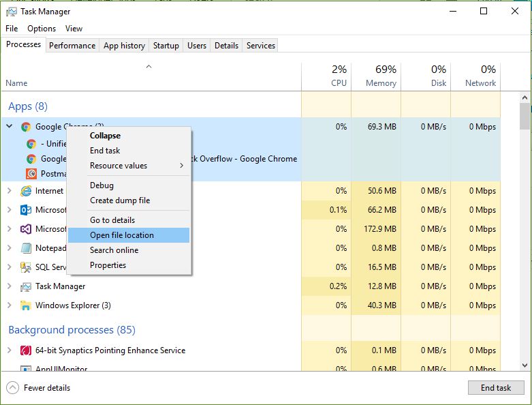Click the Task Manager process icon
The image size is (532, 405).
pyautogui.click(x=26, y=287)
